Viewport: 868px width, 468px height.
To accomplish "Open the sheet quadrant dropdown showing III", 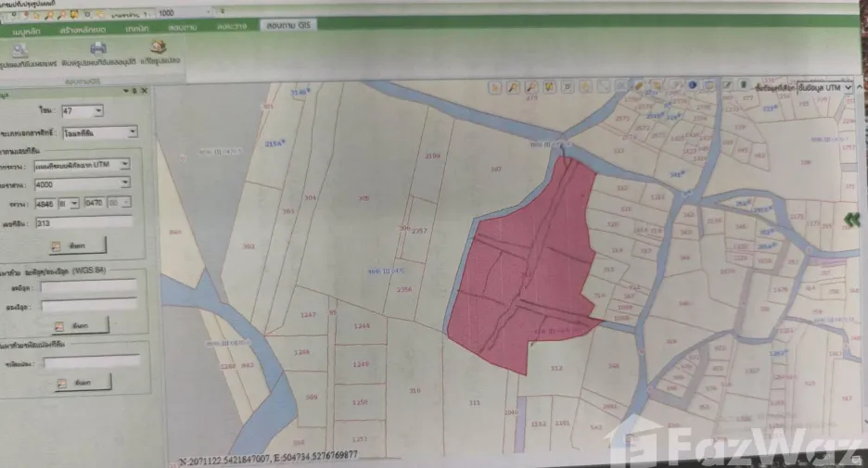I will pos(69,204).
